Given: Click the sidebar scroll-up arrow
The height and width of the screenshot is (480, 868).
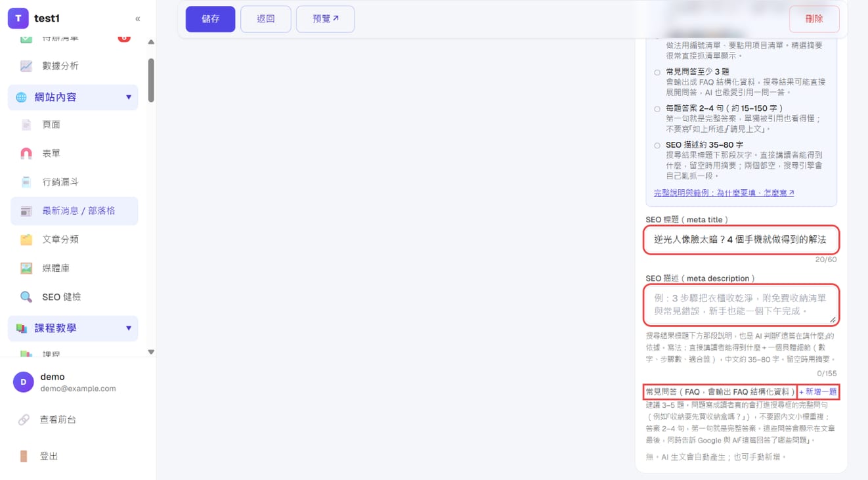Looking at the screenshot, I should point(151,42).
